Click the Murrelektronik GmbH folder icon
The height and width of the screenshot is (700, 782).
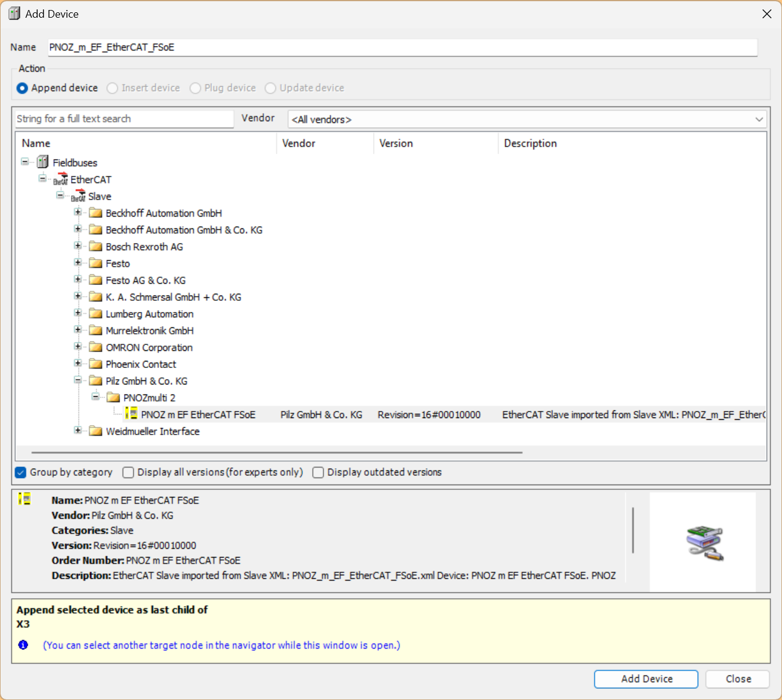95,330
